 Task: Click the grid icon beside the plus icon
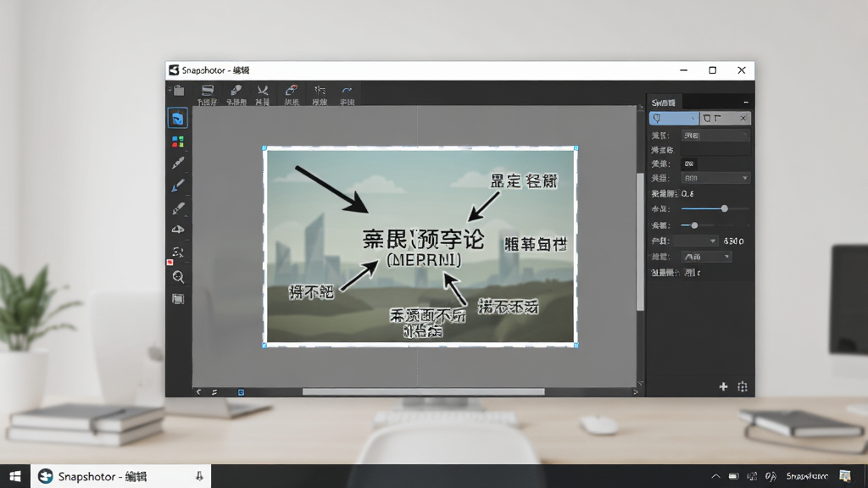click(743, 386)
